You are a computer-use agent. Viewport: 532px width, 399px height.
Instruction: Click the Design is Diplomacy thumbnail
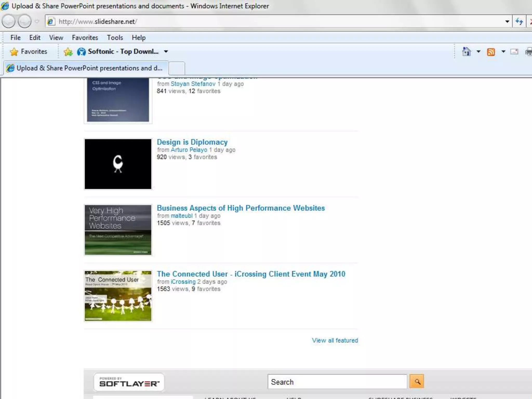(x=118, y=164)
